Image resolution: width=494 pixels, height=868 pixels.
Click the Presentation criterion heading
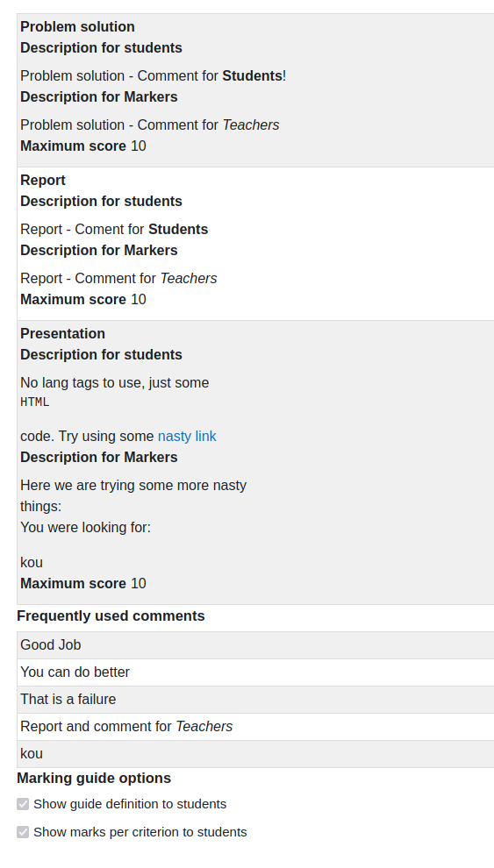tap(62, 333)
